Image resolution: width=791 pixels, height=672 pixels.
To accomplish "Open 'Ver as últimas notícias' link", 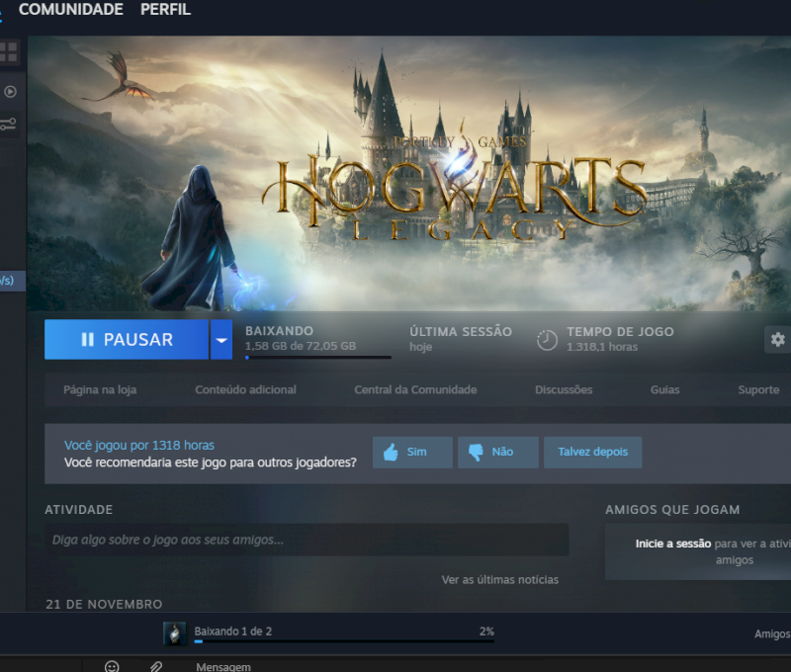I will (500, 580).
